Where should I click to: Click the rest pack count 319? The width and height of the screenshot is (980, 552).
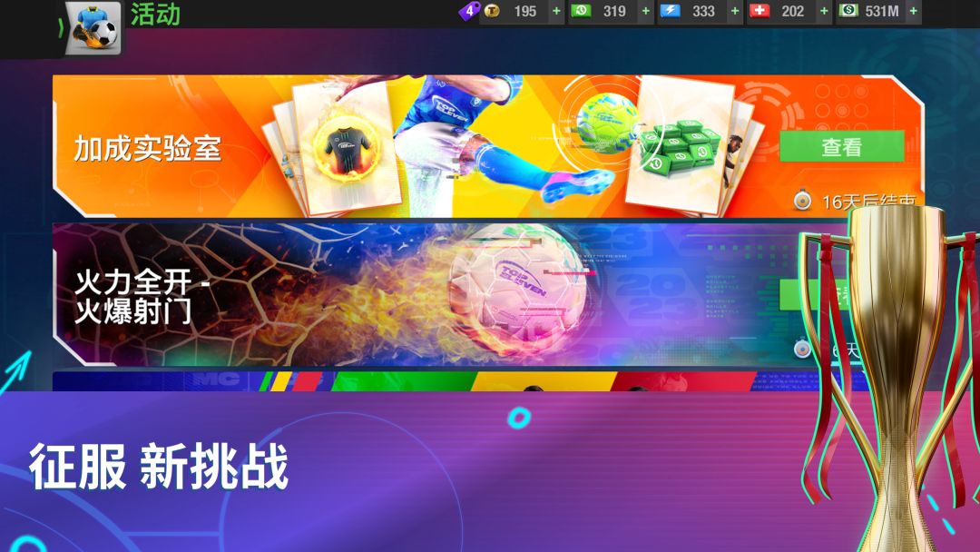614,11
